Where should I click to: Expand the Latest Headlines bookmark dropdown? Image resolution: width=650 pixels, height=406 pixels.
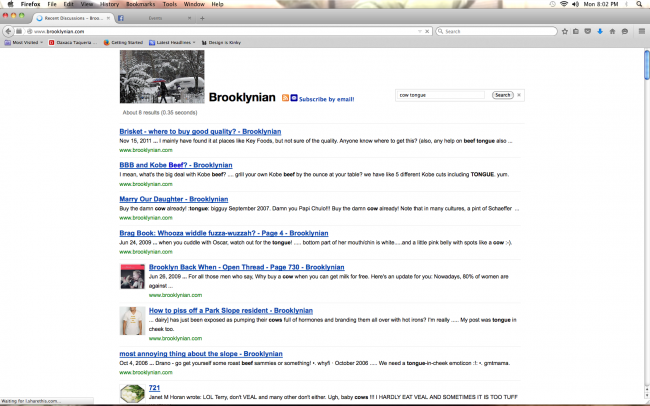[172, 42]
